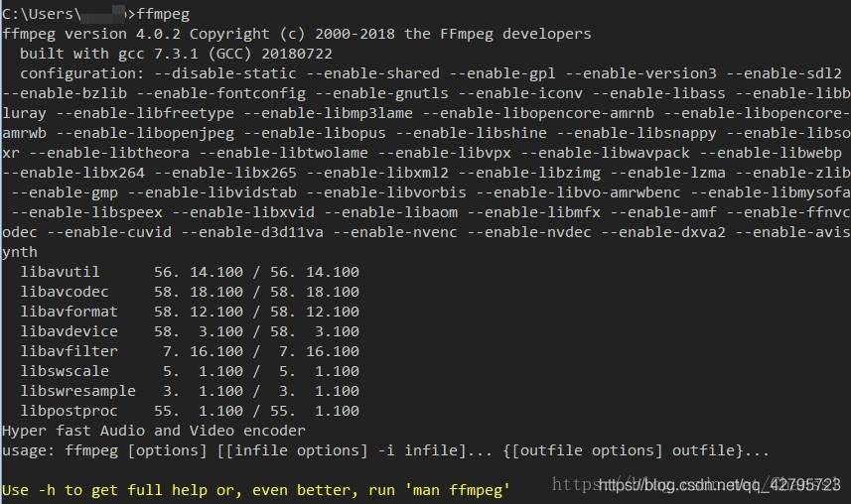Click the 'libswresample' library row

tap(190, 391)
